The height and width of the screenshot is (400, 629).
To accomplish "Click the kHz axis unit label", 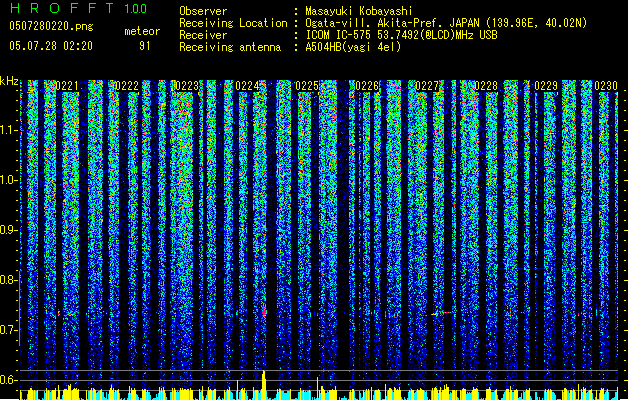I will (x=9, y=81).
